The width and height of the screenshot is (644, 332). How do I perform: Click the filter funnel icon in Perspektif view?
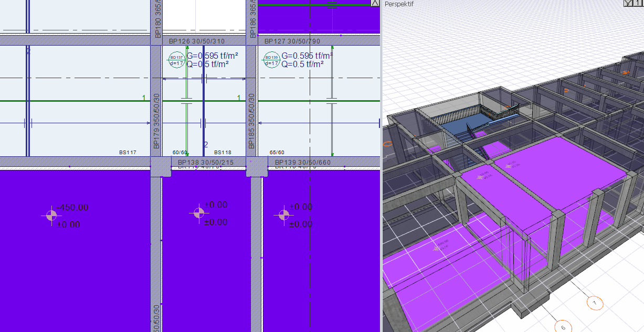point(627,3)
